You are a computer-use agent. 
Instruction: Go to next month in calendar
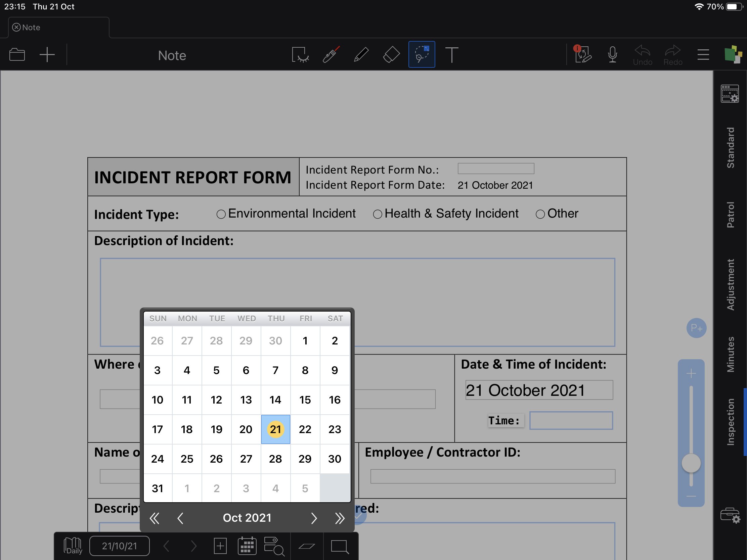pyautogui.click(x=314, y=518)
